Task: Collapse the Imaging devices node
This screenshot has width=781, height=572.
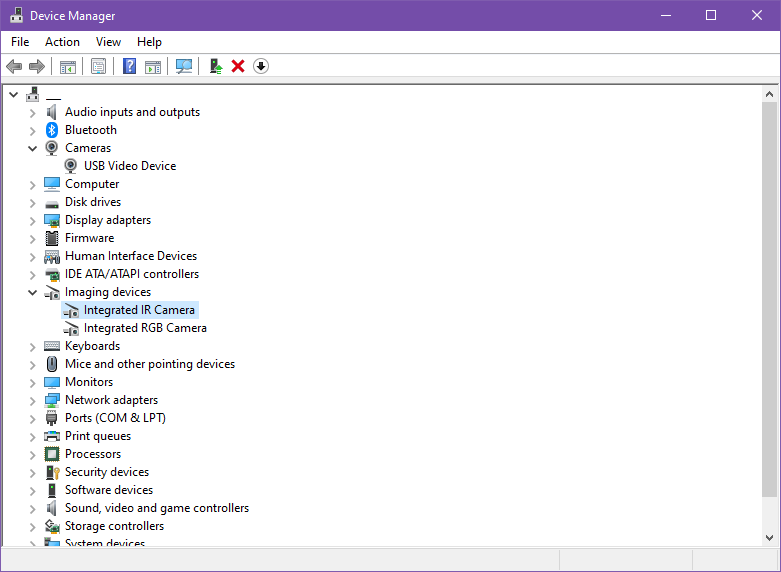Action: click(x=32, y=292)
